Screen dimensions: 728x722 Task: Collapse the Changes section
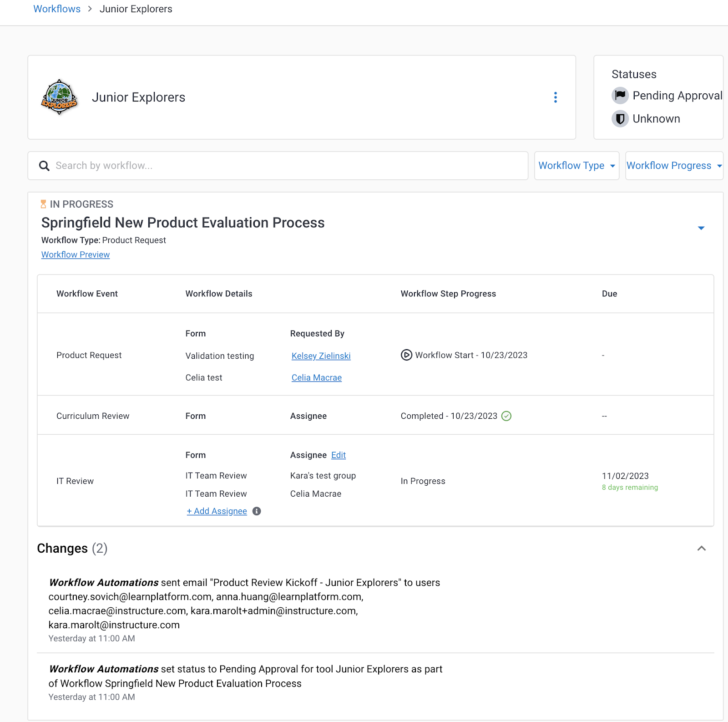[701, 549]
